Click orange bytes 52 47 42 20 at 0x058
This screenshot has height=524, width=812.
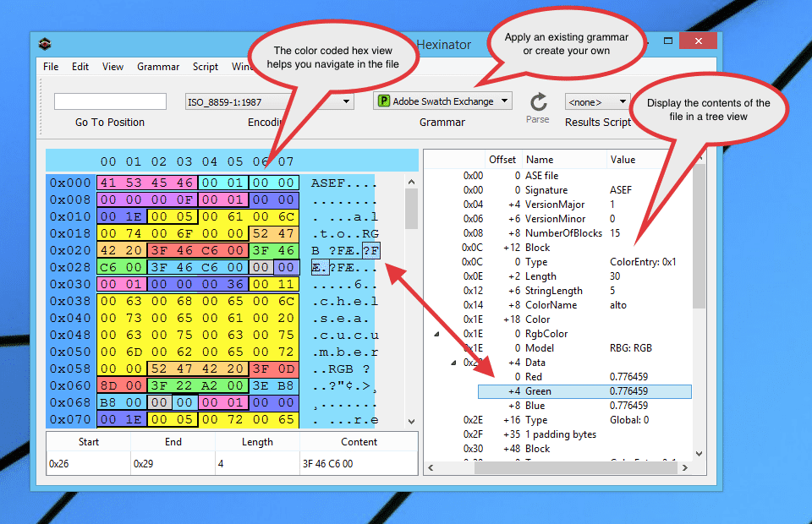(x=197, y=368)
